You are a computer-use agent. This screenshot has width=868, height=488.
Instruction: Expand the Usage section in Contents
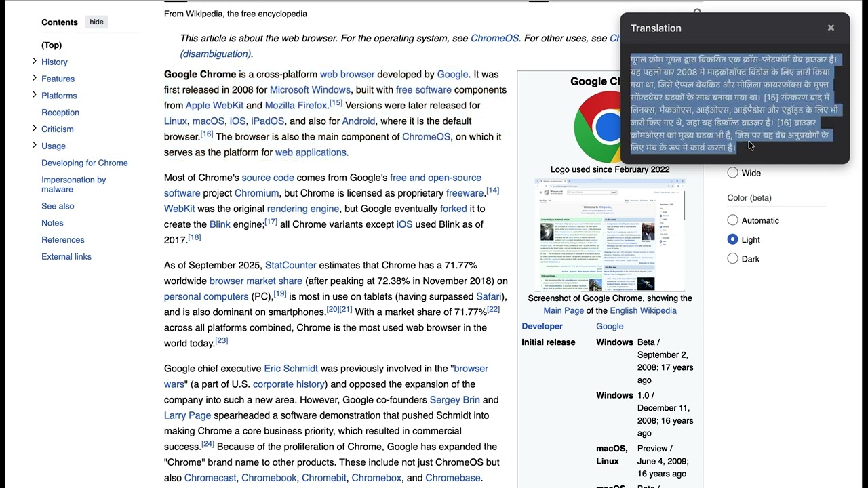tap(35, 145)
